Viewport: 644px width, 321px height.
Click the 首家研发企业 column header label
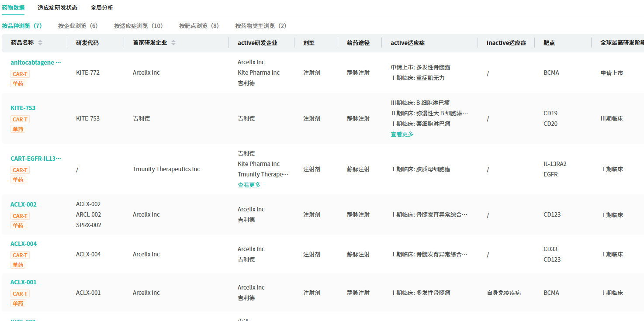(150, 43)
